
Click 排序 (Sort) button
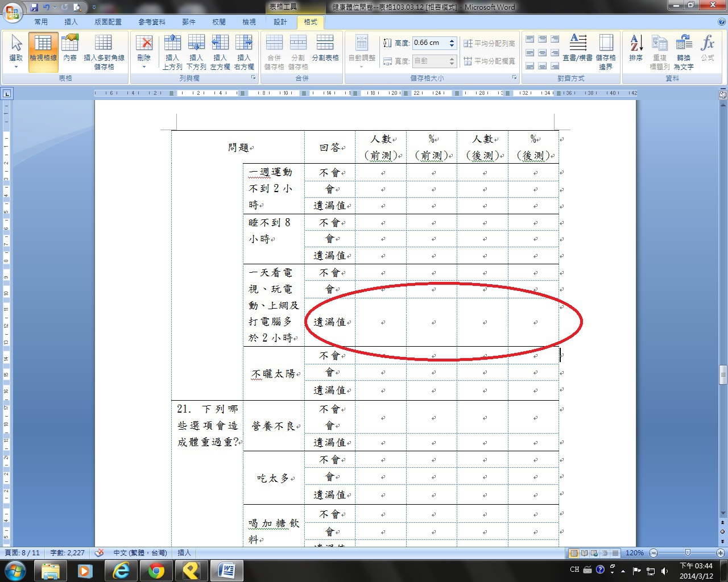click(636, 48)
